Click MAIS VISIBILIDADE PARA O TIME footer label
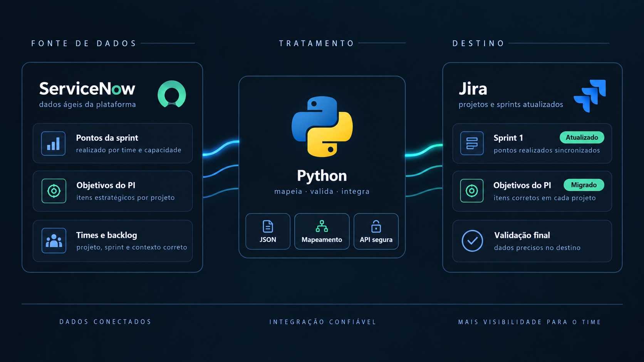Image resolution: width=644 pixels, height=362 pixels. tap(530, 322)
